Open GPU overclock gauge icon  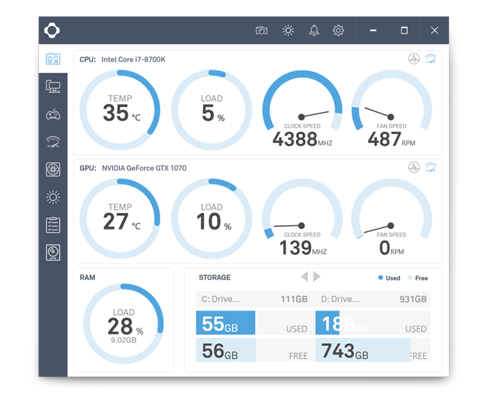(x=431, y=167)
